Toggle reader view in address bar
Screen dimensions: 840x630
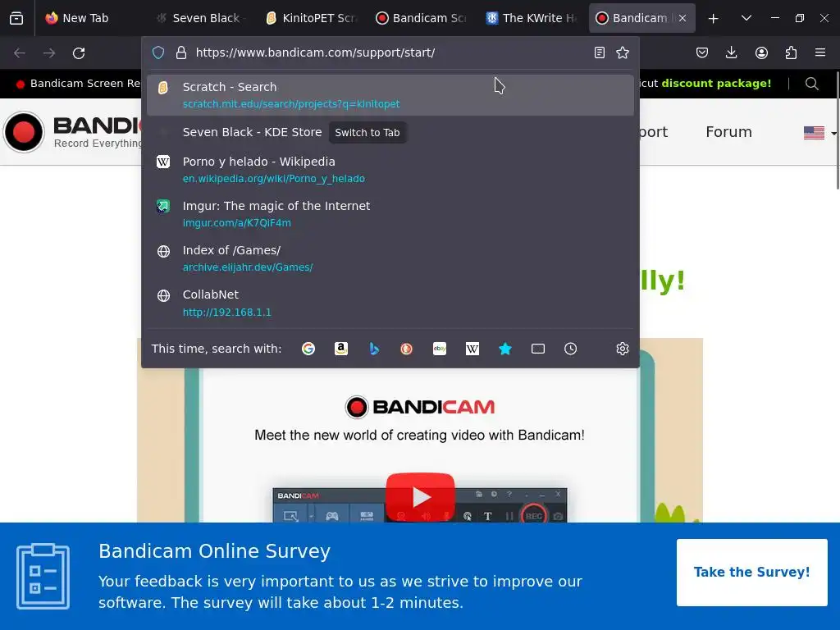click(x=600, y=52)
